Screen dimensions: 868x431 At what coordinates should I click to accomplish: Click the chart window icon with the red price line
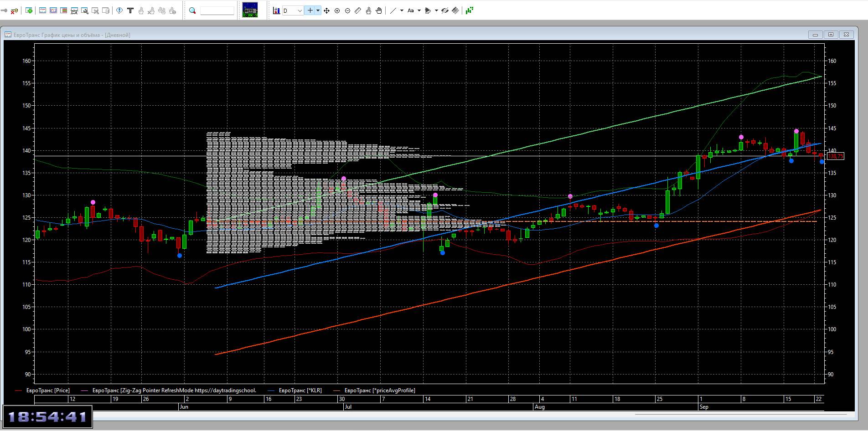(x=43, y=10)
